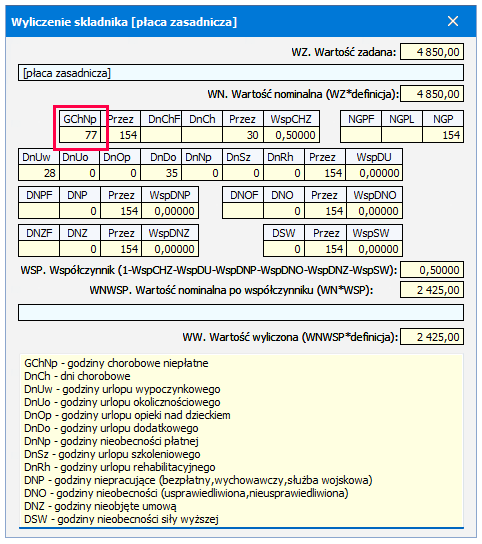Screen dimensions: 482x544
Task: Click the WspSW column header
Action: [374, 233]
